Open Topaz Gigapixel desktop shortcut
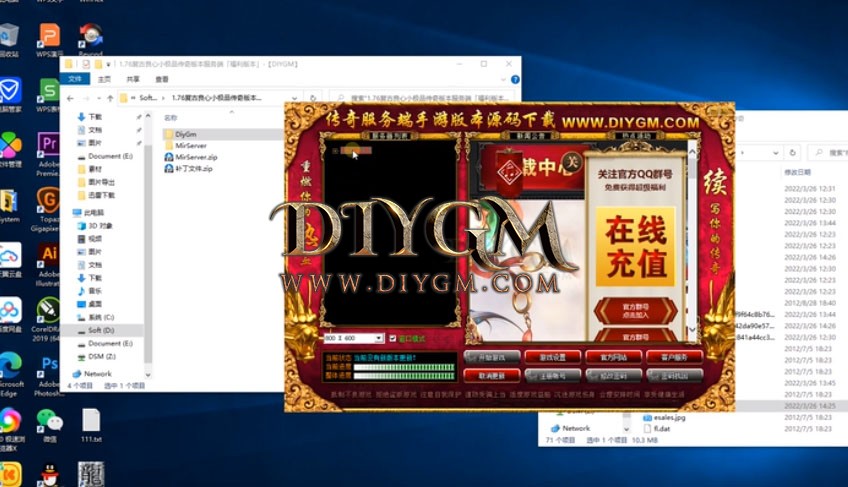Viewport: 848px width, 487px height. pos(49,209)
